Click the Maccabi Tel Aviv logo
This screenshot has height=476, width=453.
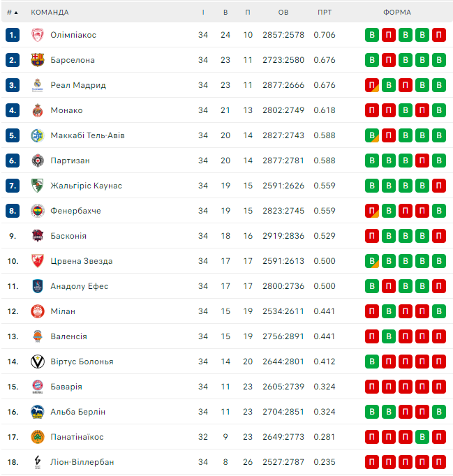(38, 135)
